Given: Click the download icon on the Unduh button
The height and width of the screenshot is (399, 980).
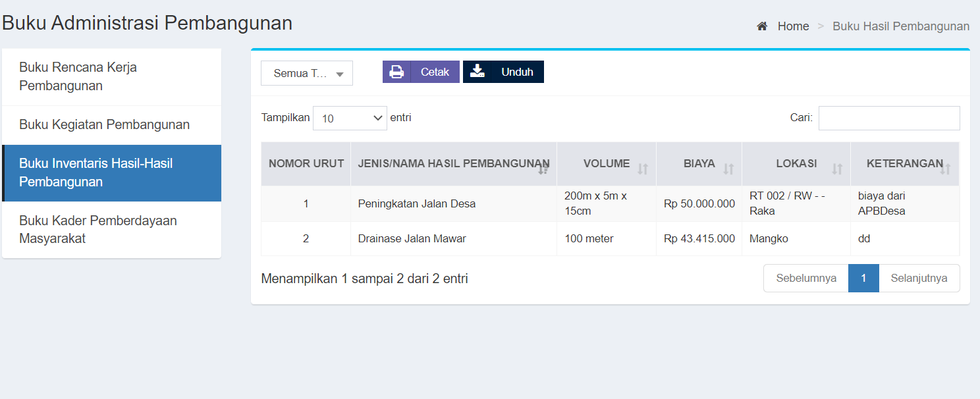Looking at the screenshot, I should pos(477,72).
